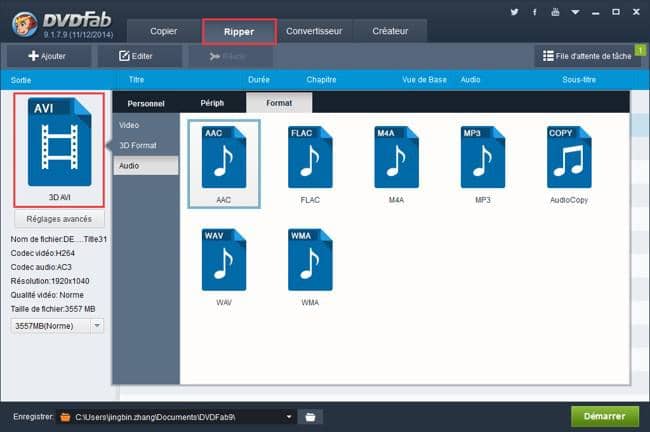Screen dimensions: 650x432
Task: Open the DVDFab Twitter link
Action: (x=514, y=12)
